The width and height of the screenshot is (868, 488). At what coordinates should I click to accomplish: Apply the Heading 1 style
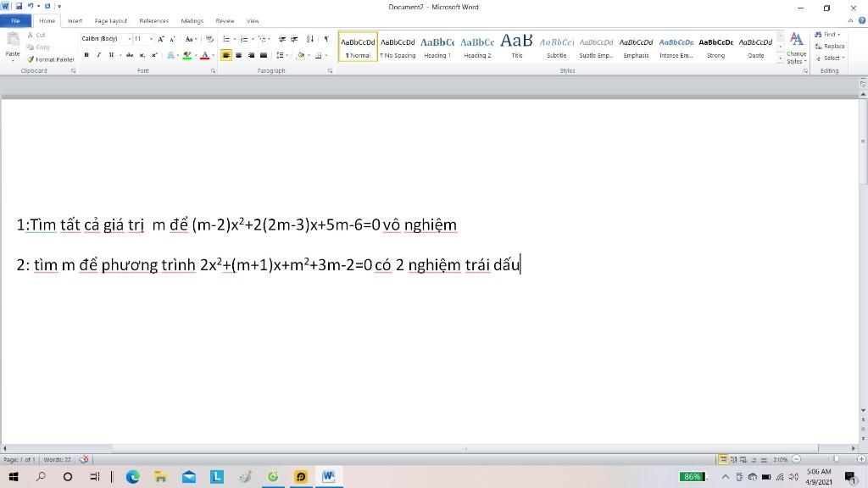(437, 47)
